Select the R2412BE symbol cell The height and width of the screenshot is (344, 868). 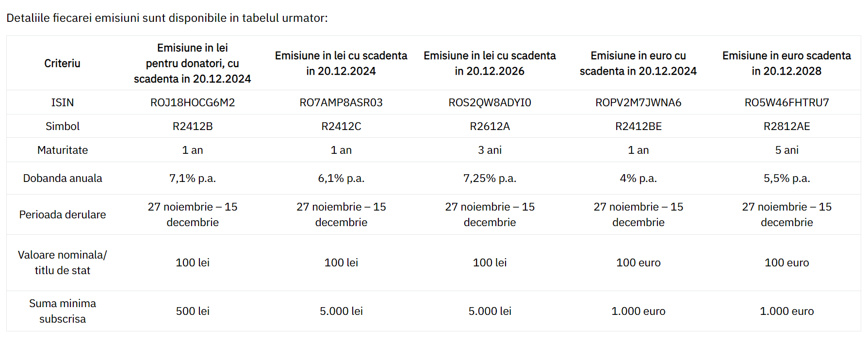638,126
